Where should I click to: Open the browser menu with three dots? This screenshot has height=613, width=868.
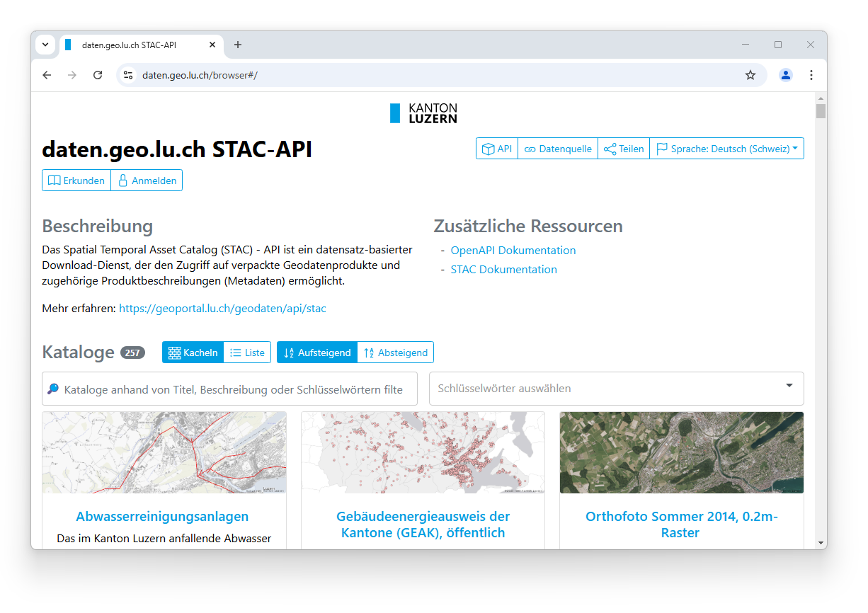coord(811,74)
